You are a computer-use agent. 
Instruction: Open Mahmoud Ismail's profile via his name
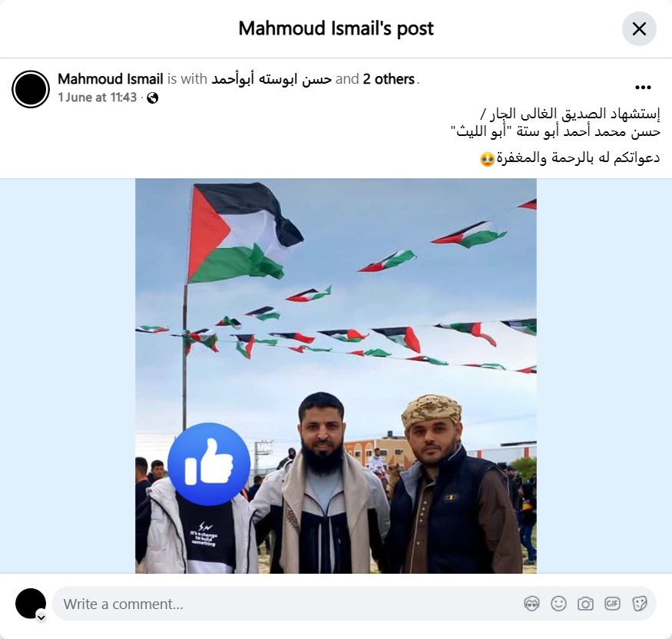coord(111,79)
